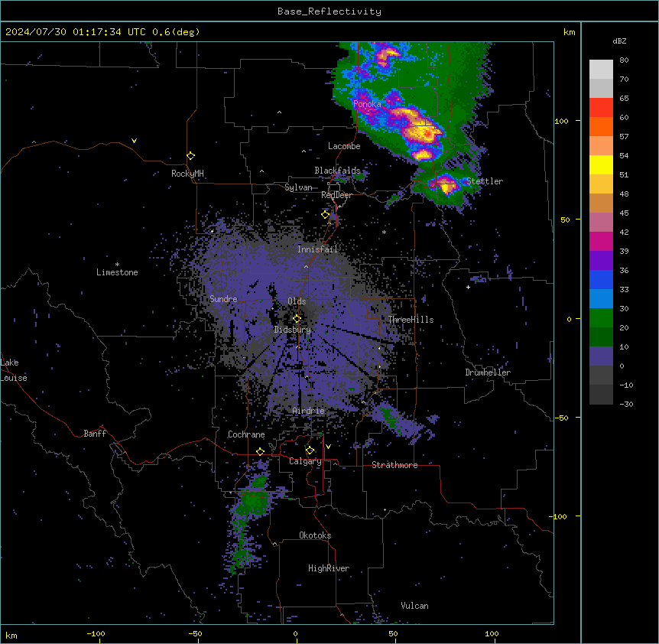
Task: Click the Drumheller label
Action: [x=488, y=372]
